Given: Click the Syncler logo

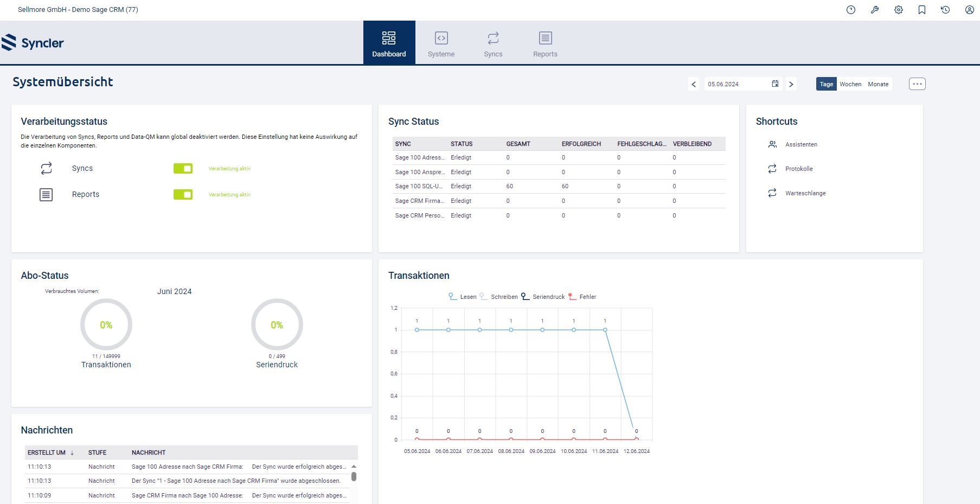Looking at the screenshot, I should tap(33, 42).
